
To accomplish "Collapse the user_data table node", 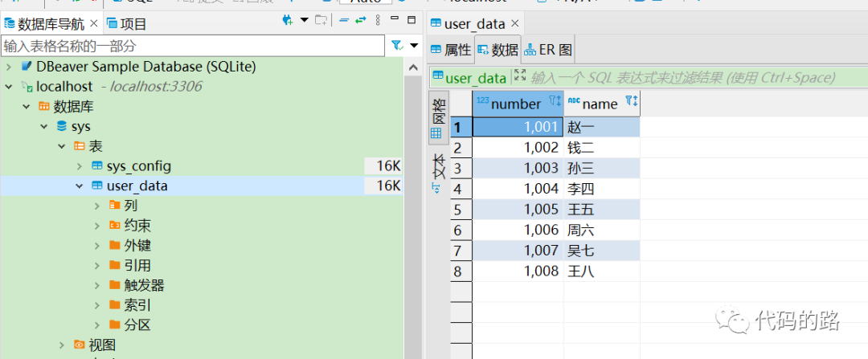I will point(80,186).
